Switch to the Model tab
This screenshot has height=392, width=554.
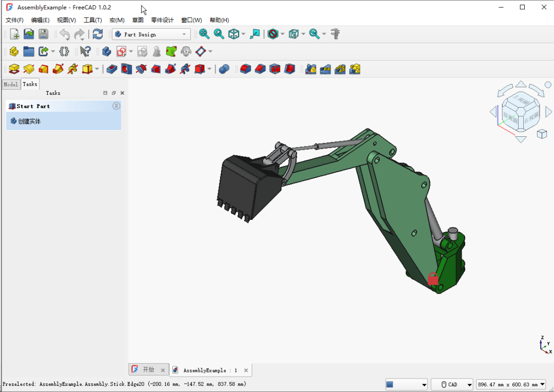(10, 84)
